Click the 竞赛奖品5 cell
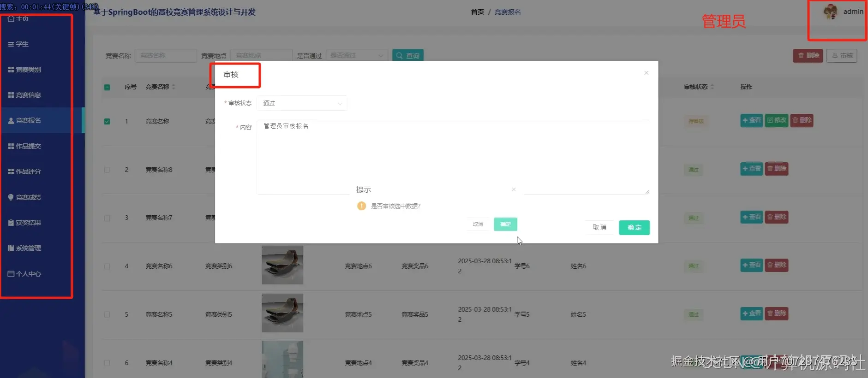 [x=415, y=314]
